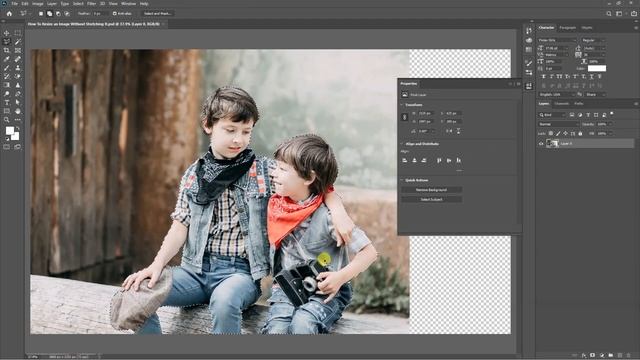Toggle lock position
640x360 pixels.
565,133
